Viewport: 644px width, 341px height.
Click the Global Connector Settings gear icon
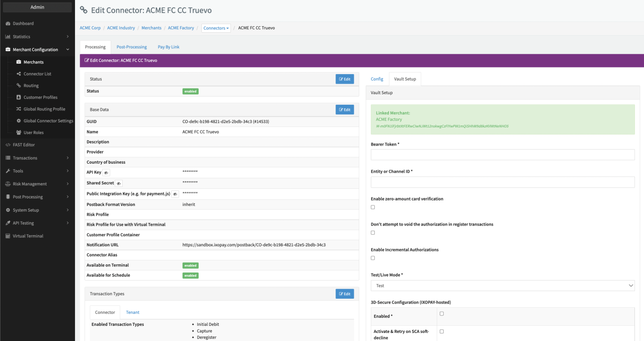tap(19, 121)
